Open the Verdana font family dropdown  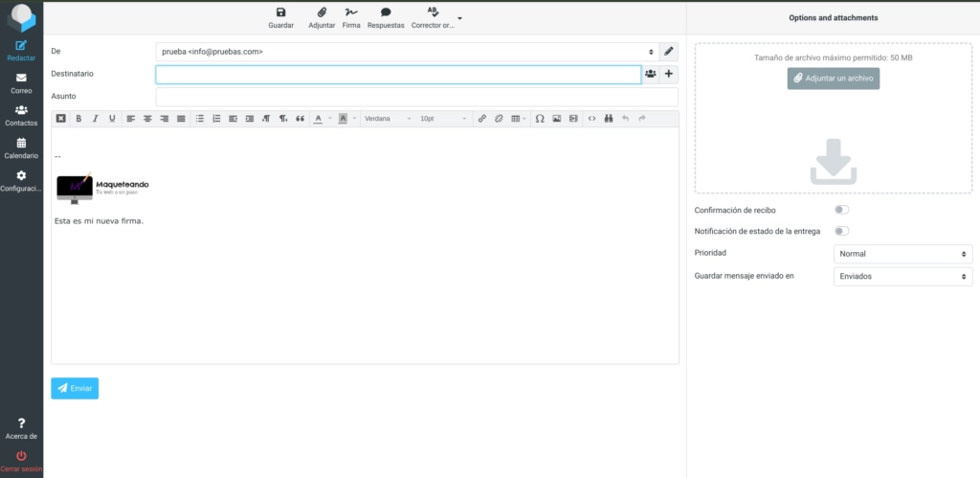[388, 118]
